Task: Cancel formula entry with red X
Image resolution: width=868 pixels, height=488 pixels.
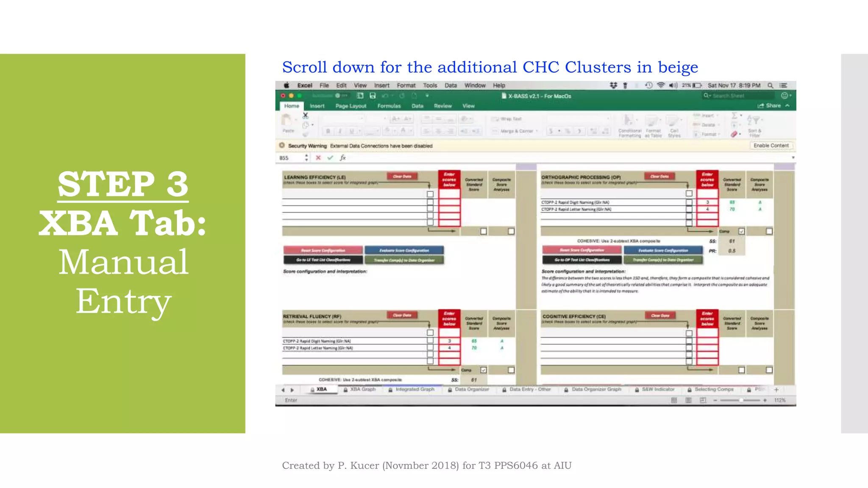Action: click(x=318, y=158)
